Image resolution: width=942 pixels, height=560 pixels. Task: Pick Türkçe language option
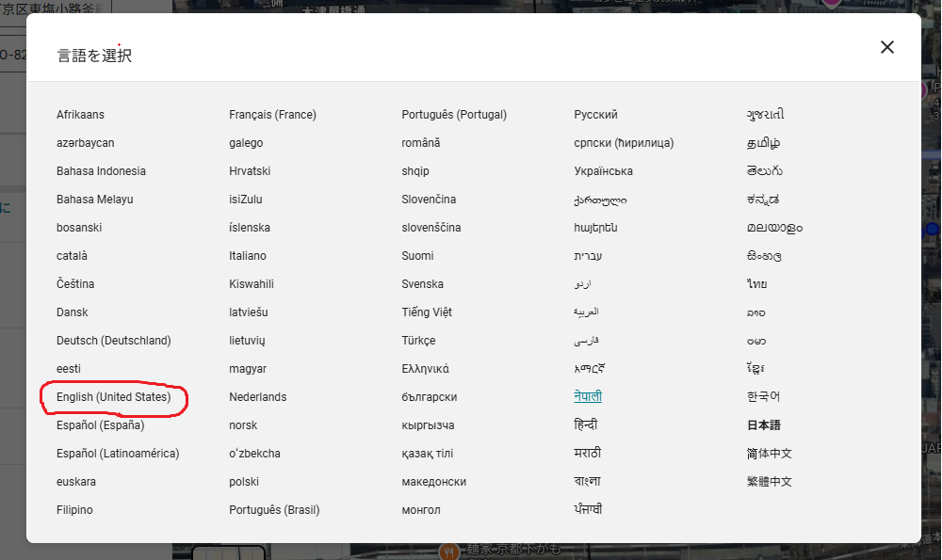(418, 341)
